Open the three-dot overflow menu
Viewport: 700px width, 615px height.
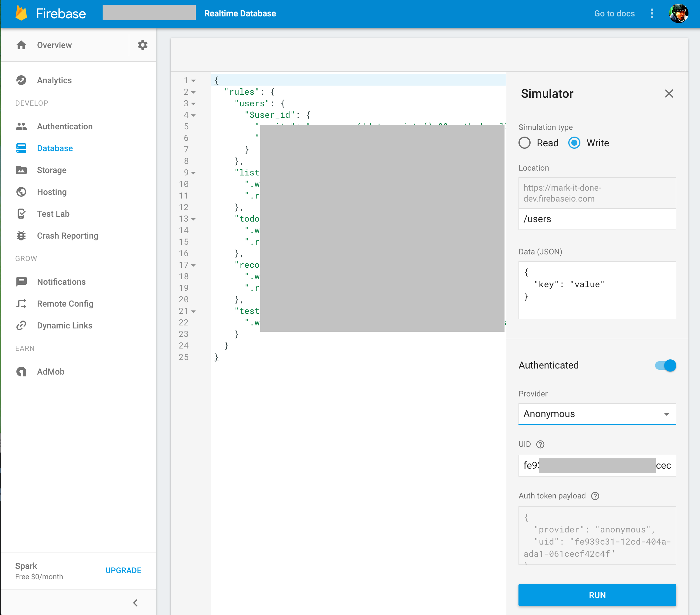652,13
